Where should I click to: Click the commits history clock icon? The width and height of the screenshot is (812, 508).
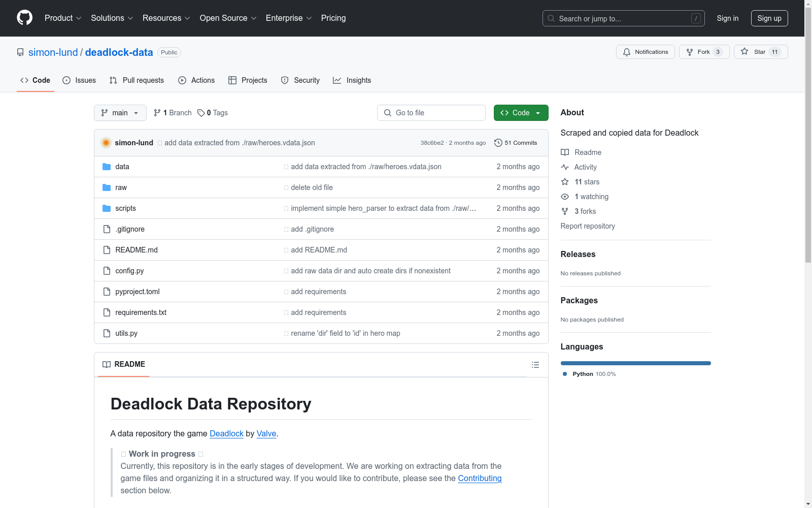pyautogui.click(x=498, y=143)
